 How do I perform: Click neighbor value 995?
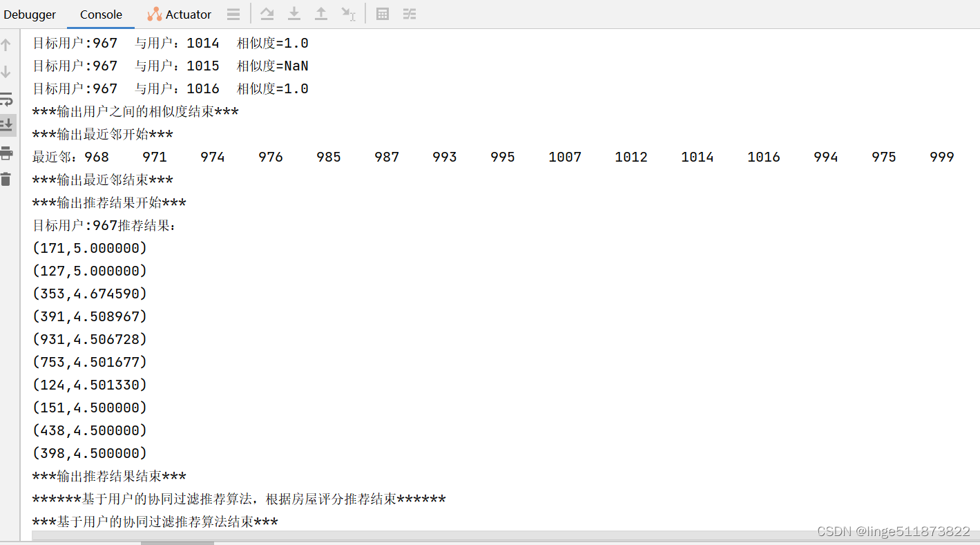503,157
